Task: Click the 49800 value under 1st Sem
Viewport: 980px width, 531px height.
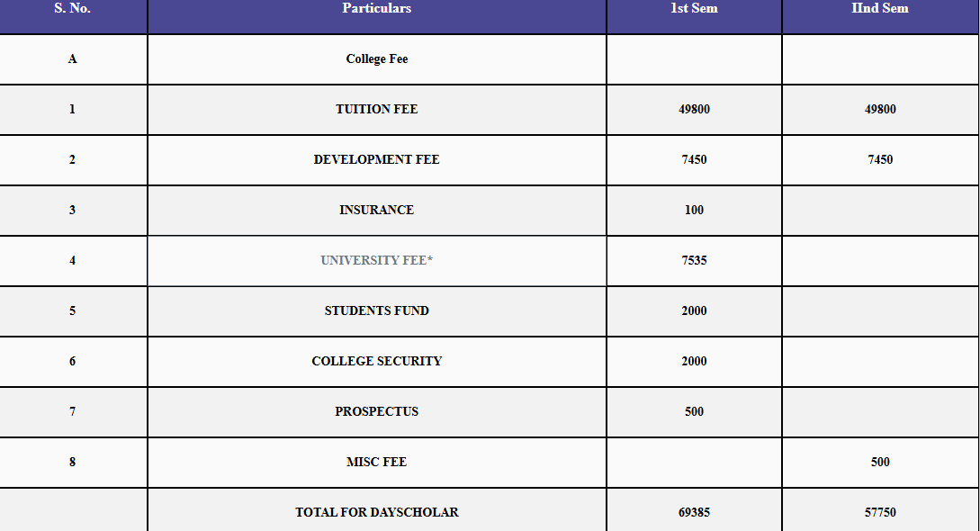Action: coord(694,109)
